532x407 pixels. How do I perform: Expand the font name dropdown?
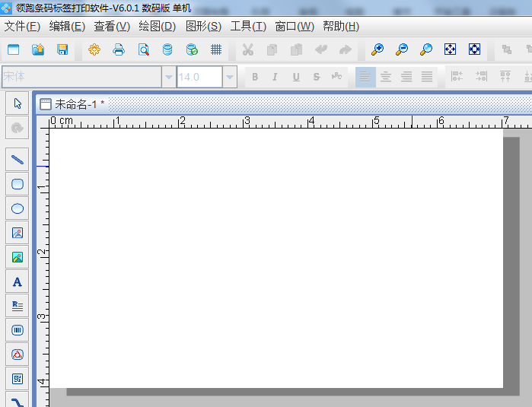tap(168, 77)
